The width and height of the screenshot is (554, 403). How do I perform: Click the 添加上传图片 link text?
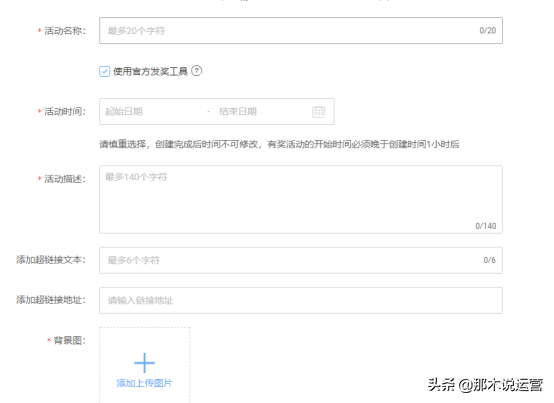coord(145,383)
